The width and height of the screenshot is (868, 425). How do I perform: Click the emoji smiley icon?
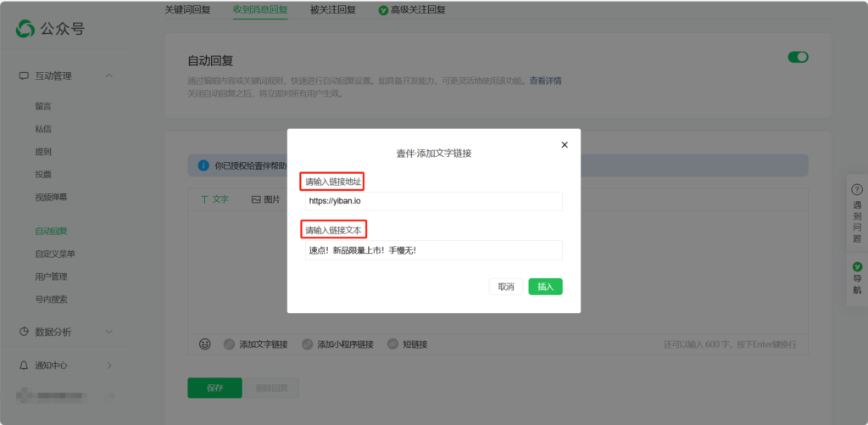point(205,344)
